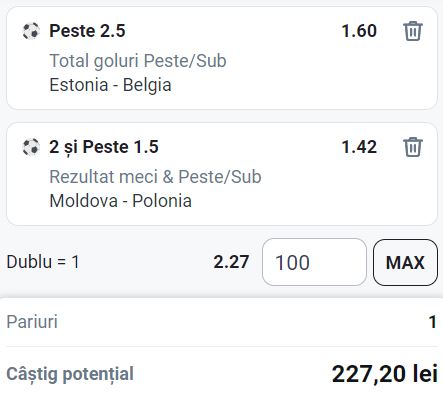Focus the stake input showing 100

(314, 262)
